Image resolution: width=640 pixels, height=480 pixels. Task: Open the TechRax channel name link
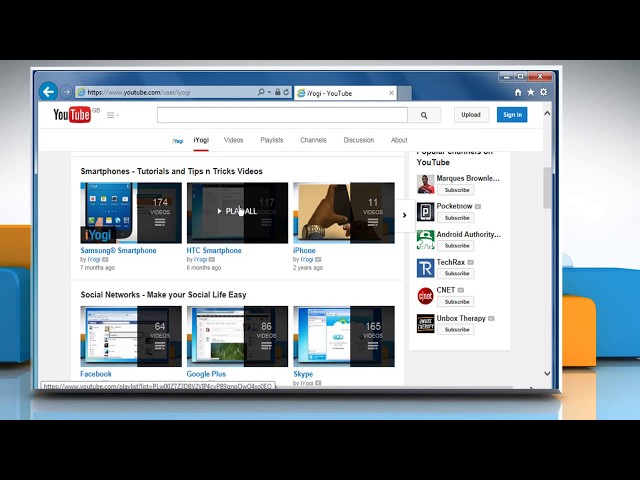click(451, 262)
